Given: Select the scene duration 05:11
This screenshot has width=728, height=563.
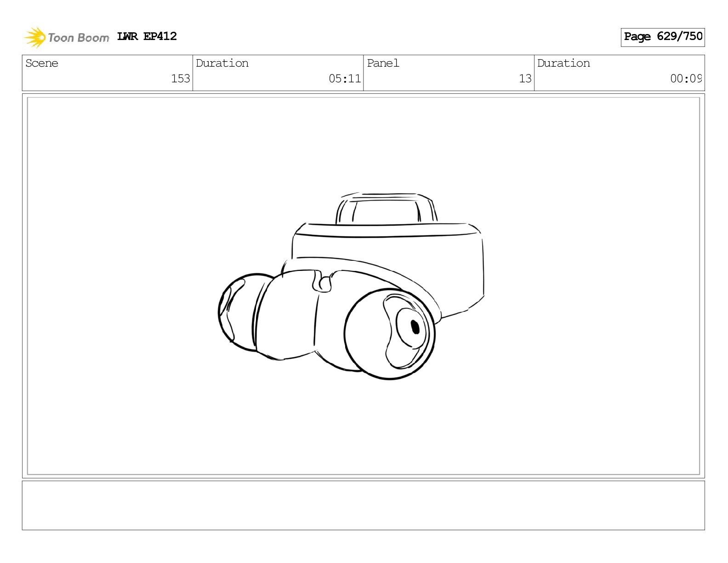Looking at the screenshot, I should click(x=345, y=79).
